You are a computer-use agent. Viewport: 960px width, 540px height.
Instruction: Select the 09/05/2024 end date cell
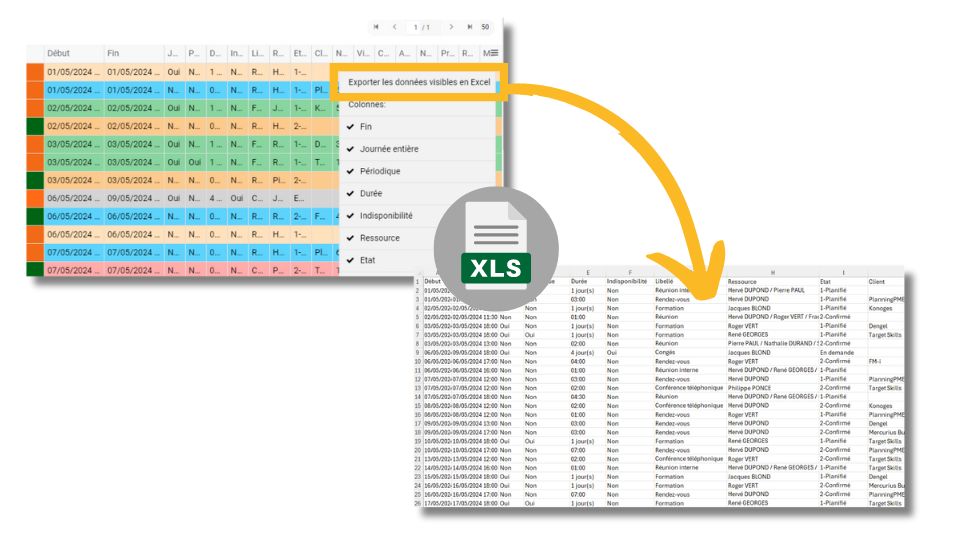[133, 198]
